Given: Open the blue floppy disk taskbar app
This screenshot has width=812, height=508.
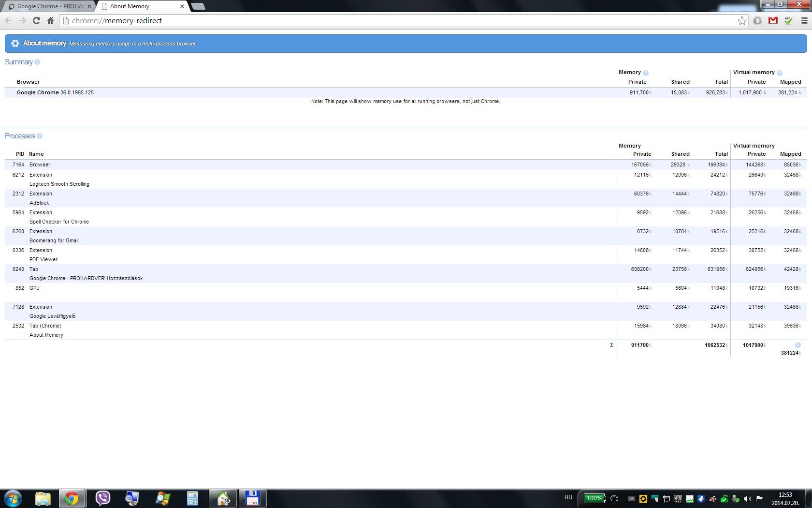Looking at the screenshot, I should (x=252, y=498).
